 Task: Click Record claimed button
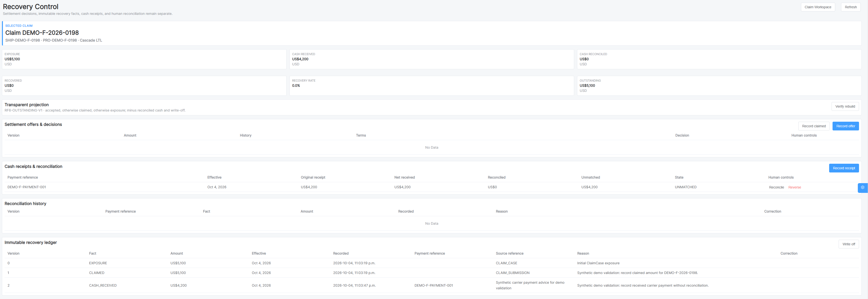814,126
